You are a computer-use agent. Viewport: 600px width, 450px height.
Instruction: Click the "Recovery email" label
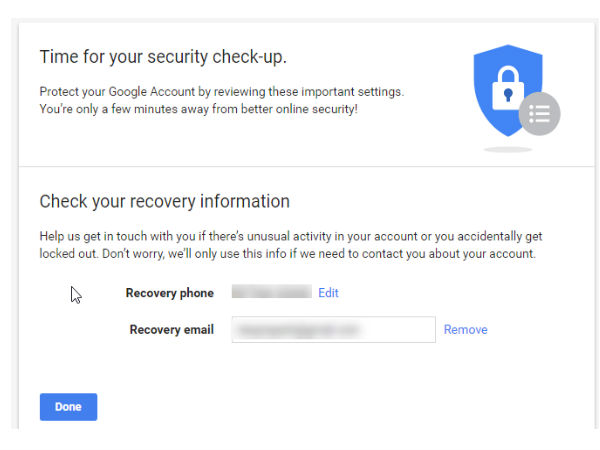(x=171, y=330)
